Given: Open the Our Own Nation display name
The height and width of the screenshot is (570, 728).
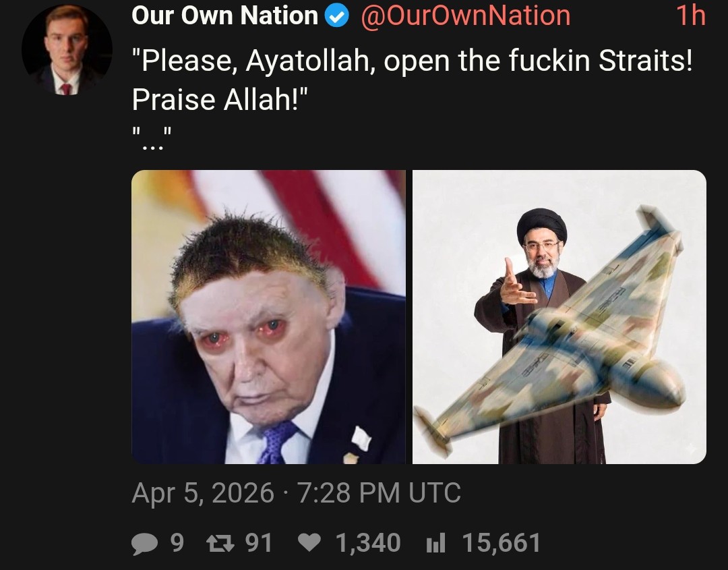Looking at the screenshot, I should click(x=224, y=16).
